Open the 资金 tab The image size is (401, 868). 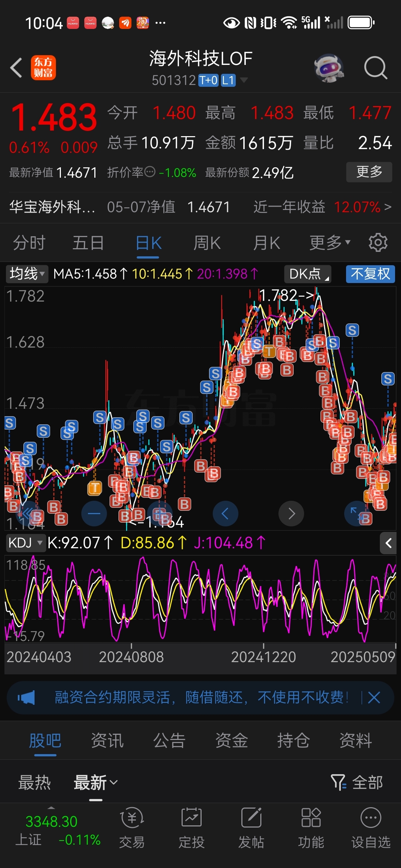(x=232, y=740)
